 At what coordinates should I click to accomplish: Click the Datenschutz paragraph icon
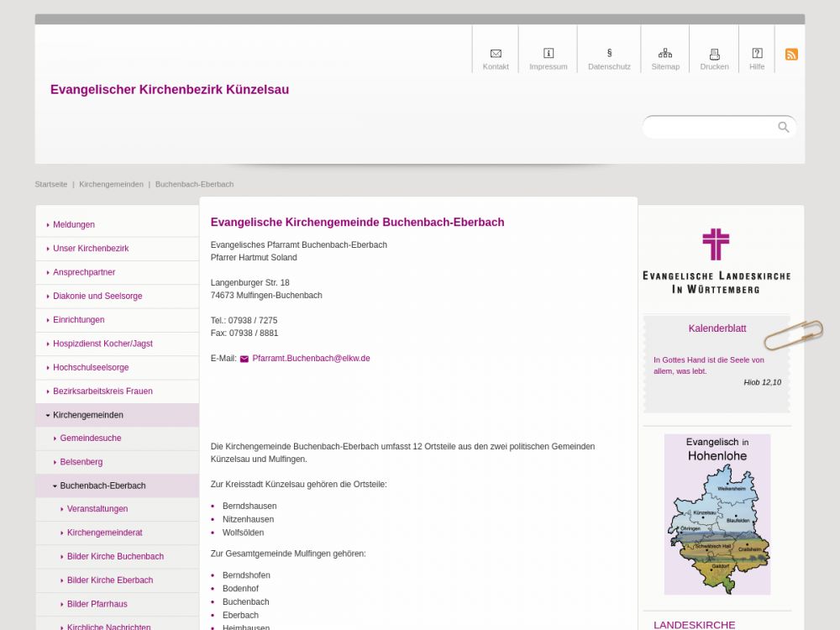coord(609,54)
